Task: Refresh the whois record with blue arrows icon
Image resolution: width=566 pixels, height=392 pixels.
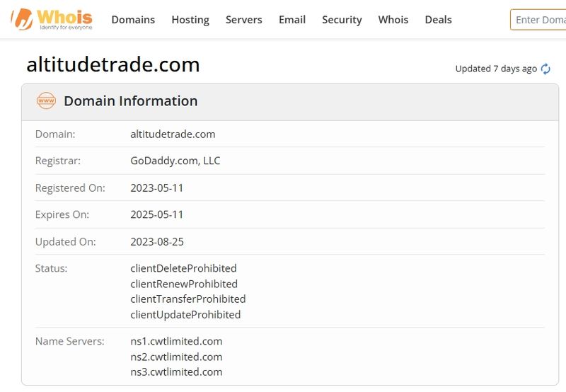Action: pyautogui.click(x=545, y=69)
